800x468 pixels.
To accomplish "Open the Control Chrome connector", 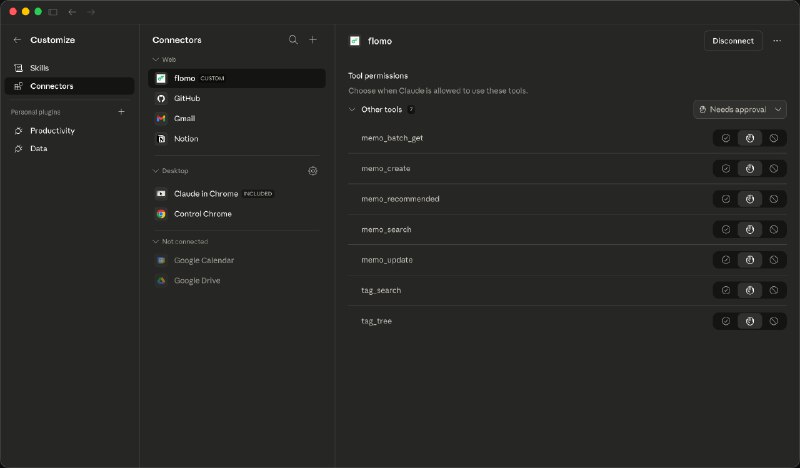I will [202, 214].
